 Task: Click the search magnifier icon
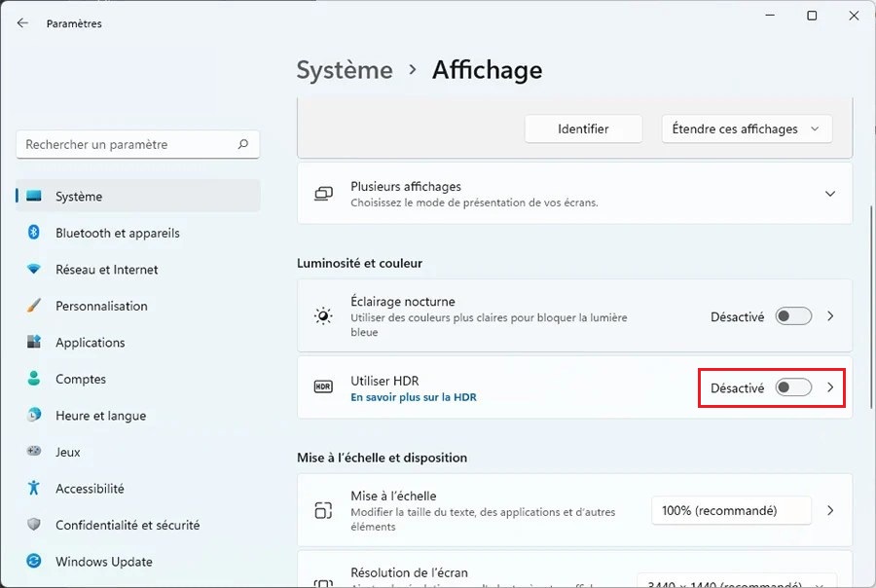tap(243, 144)
